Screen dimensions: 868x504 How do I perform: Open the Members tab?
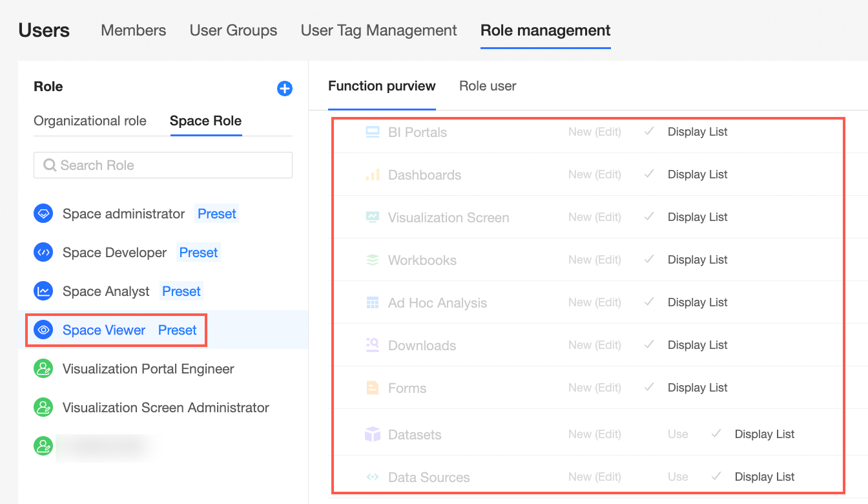133,30
